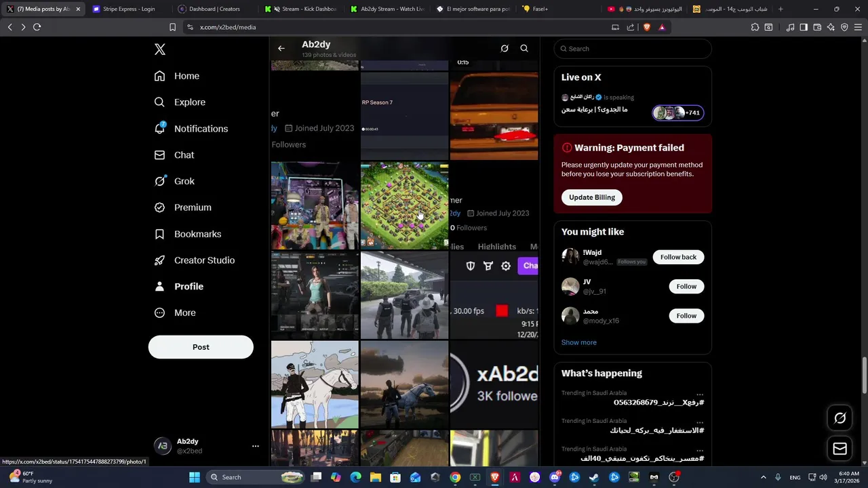
Task: Click the Grok icon in profile header
Action: pos(505,49)
